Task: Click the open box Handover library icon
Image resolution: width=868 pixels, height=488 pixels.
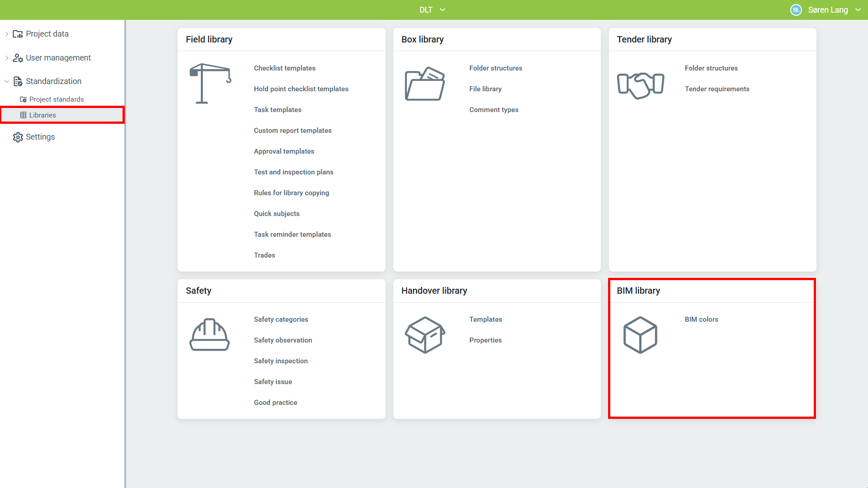Action: [x=425, y=335]
